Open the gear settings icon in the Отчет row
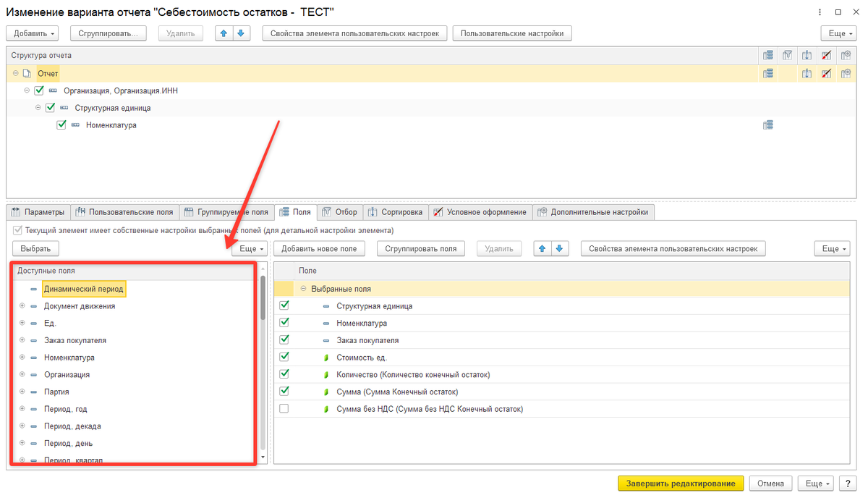The width and height of the screenshot is (868, 498). pyautogui.click(x=846, y=73)
